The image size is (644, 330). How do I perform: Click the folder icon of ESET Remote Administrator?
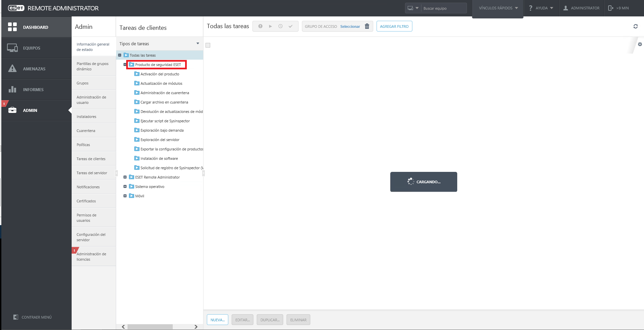tap(132, 177)
